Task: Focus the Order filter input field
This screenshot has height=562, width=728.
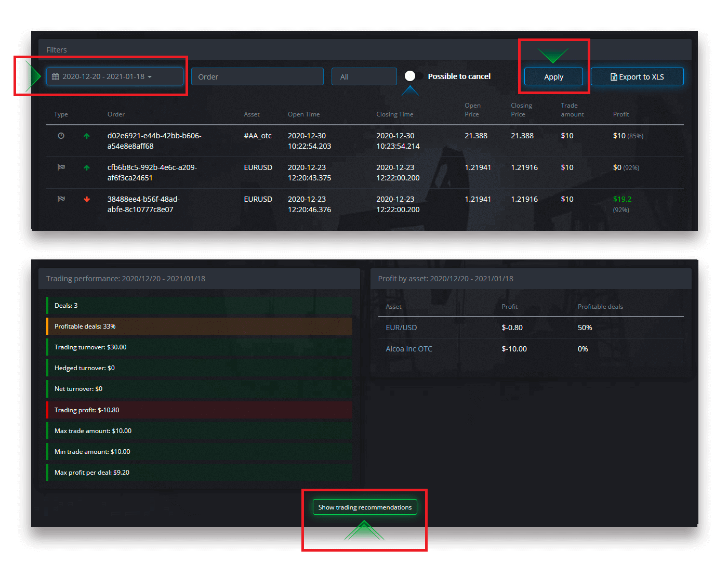Action: 257,76
